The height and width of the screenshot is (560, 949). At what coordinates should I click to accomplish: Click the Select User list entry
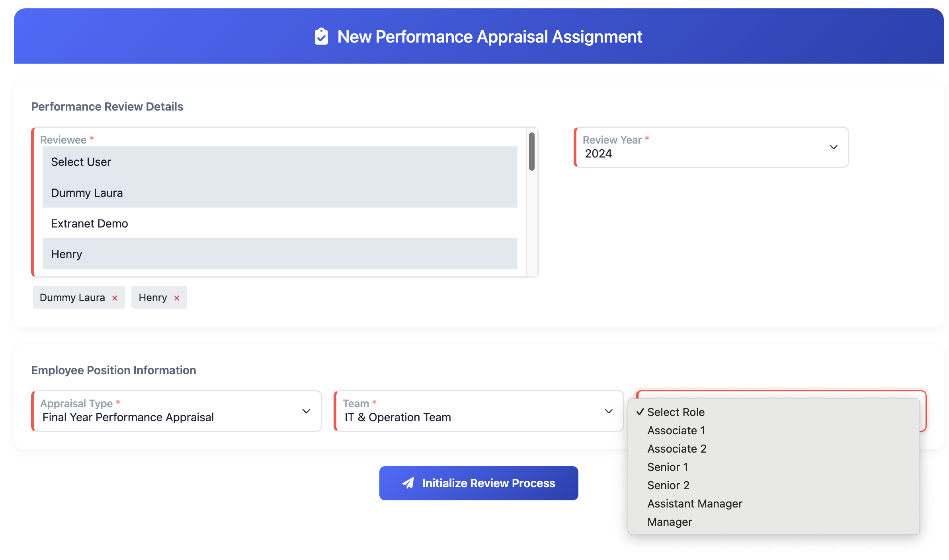[x=81, y=162]
